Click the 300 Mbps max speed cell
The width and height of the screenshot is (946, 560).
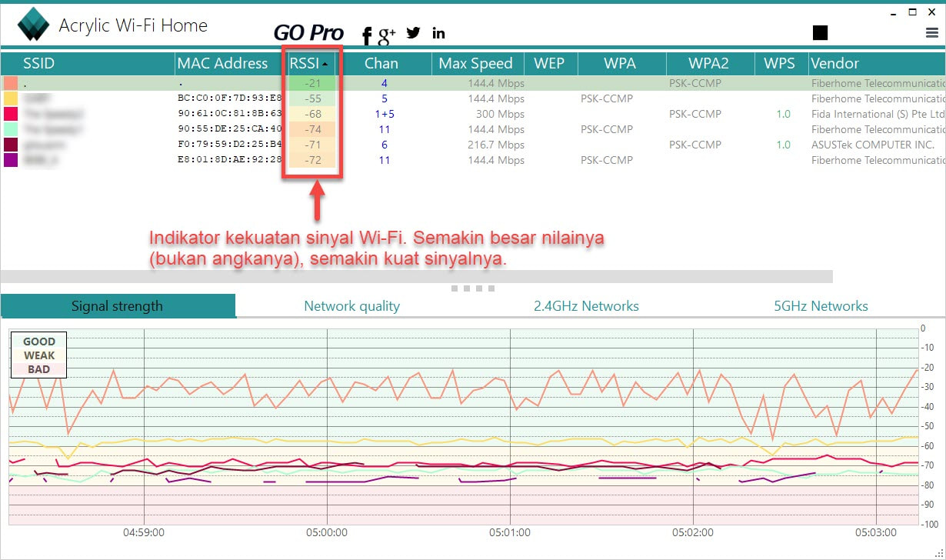pos(500,114)
